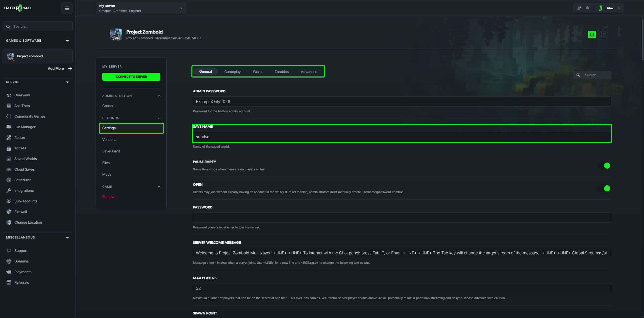Open Files in the server menu

coord(106,163)
